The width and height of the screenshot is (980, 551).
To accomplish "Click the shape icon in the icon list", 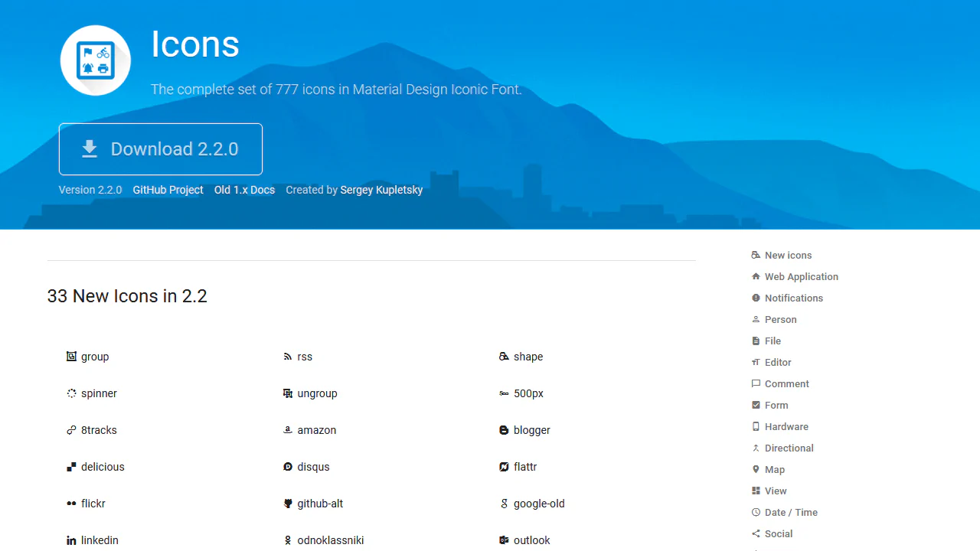I will 504,357.
